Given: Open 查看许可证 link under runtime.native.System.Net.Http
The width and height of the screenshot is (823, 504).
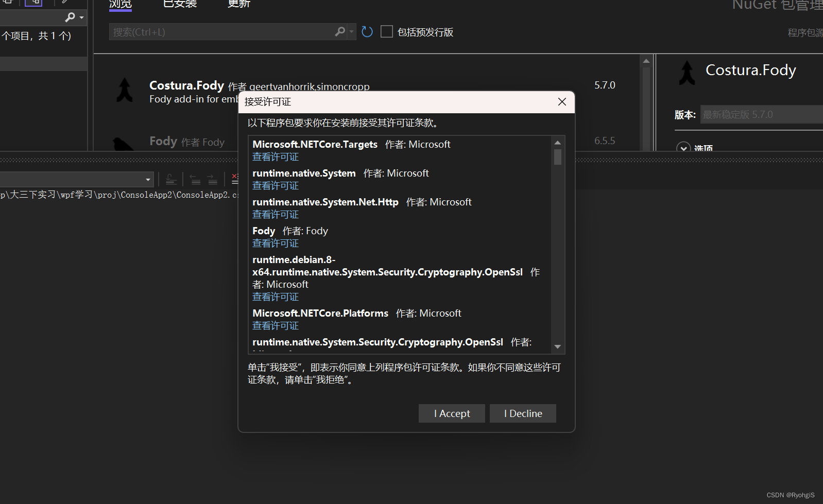Looking at the screenshot, I should [x=276, y=215].
